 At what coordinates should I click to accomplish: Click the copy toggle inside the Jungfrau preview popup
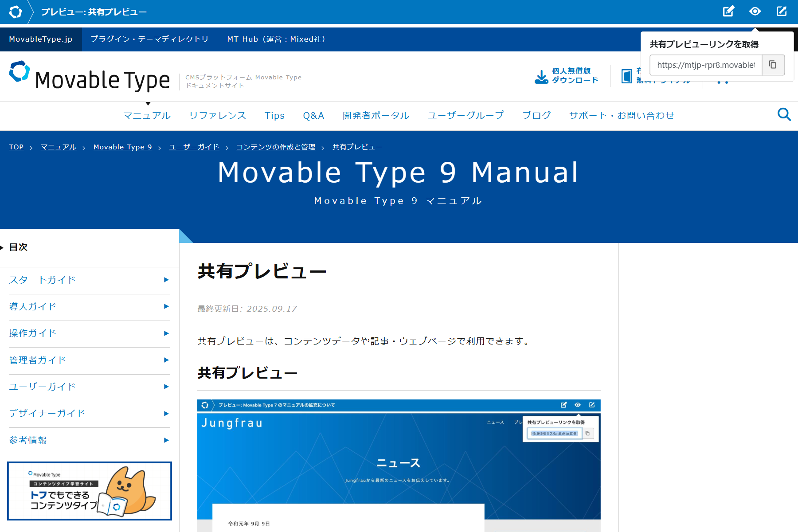tap(588, 434)
